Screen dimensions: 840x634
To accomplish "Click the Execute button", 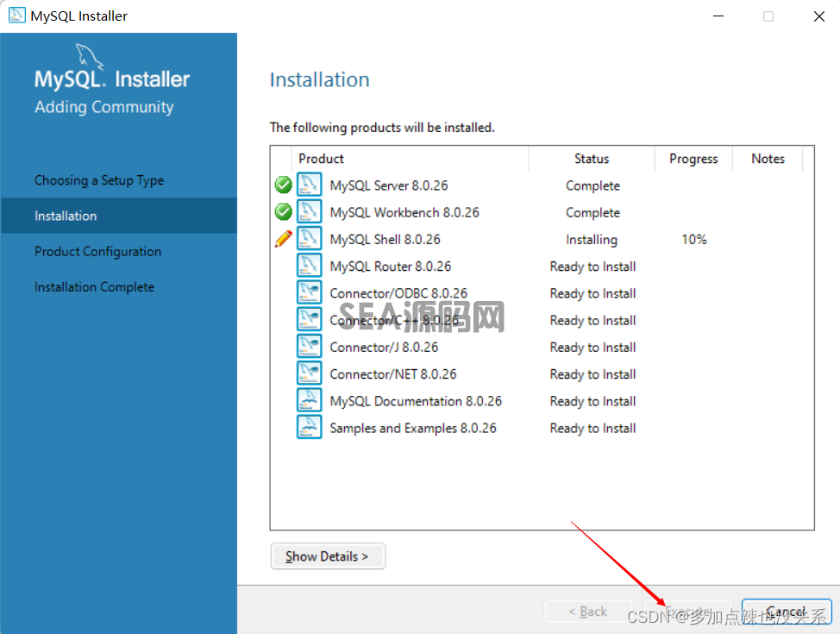I will click(x=687, y=612).
